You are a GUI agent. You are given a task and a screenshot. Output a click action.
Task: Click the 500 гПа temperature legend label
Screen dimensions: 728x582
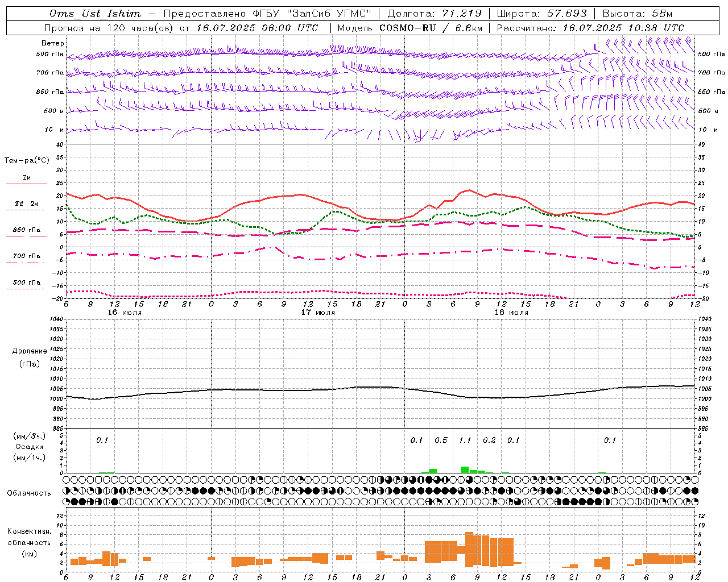point(27,282)
